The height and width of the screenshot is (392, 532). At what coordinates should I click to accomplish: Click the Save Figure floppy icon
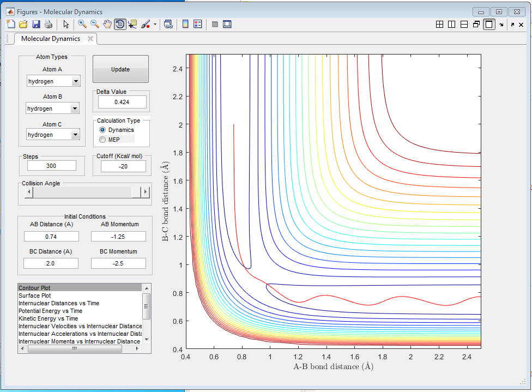tap(36, 24)
